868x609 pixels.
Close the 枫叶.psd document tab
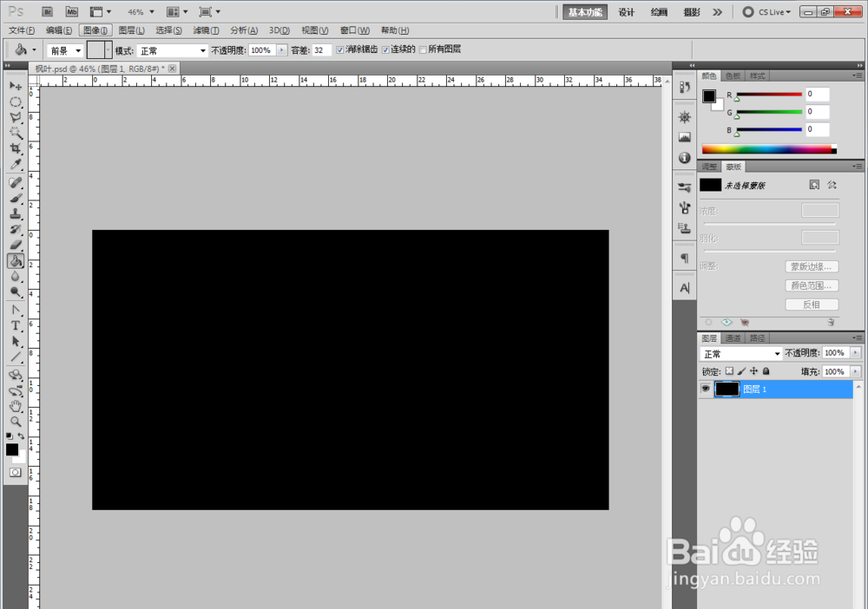click(x=173, y=69)
